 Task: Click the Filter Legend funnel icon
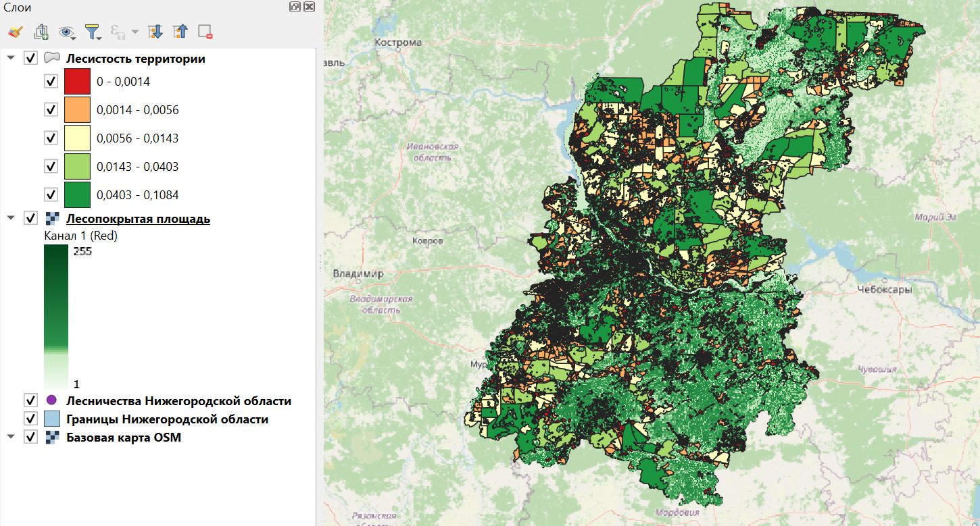(93, 32)
